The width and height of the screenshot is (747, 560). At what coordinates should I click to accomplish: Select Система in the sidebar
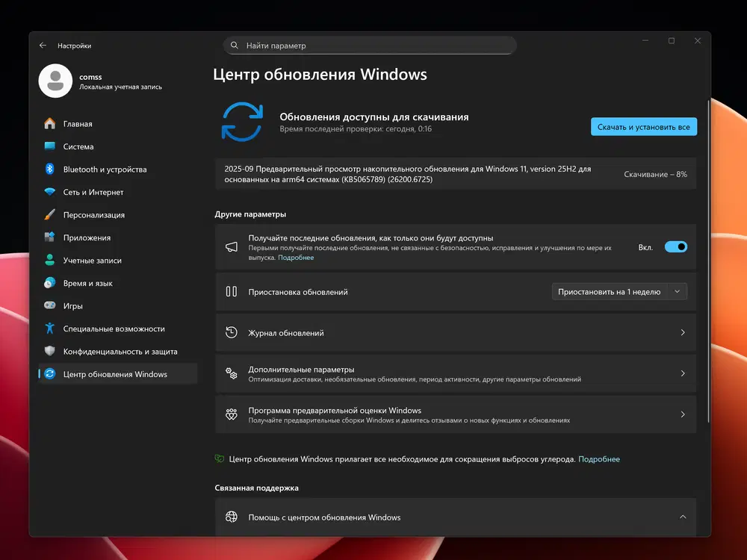coord(118,146)
